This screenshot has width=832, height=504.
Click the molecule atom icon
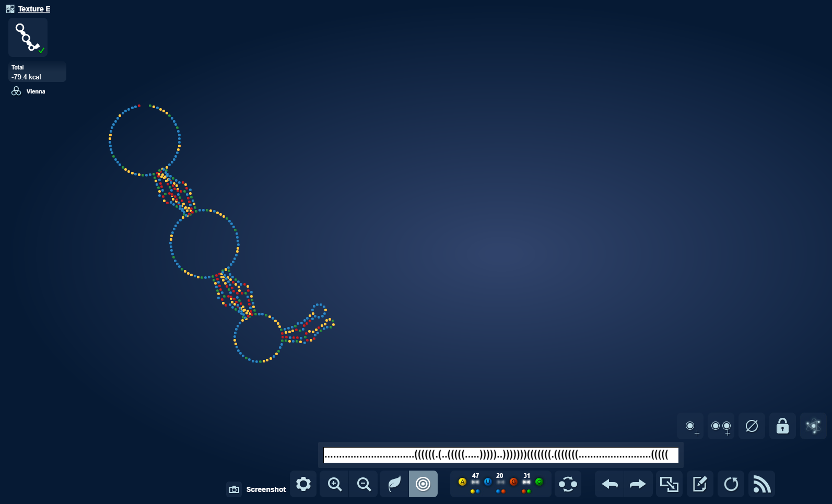813,426
